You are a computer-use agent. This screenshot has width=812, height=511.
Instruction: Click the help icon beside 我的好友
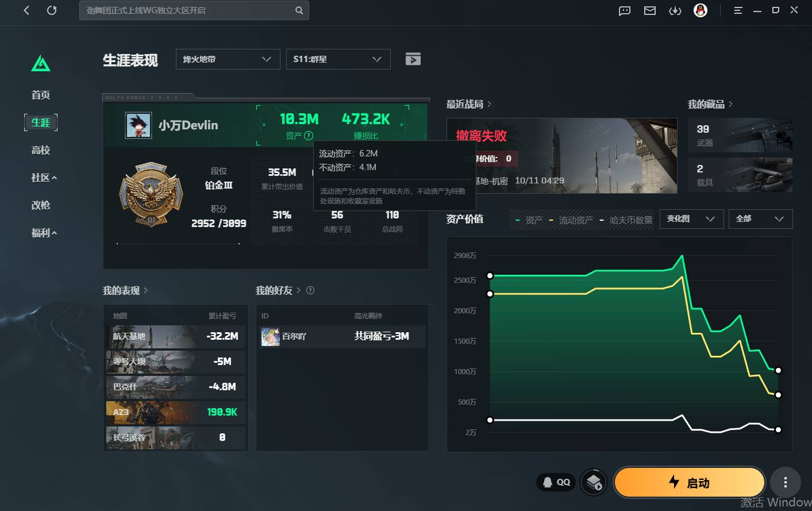pos(310,290)
